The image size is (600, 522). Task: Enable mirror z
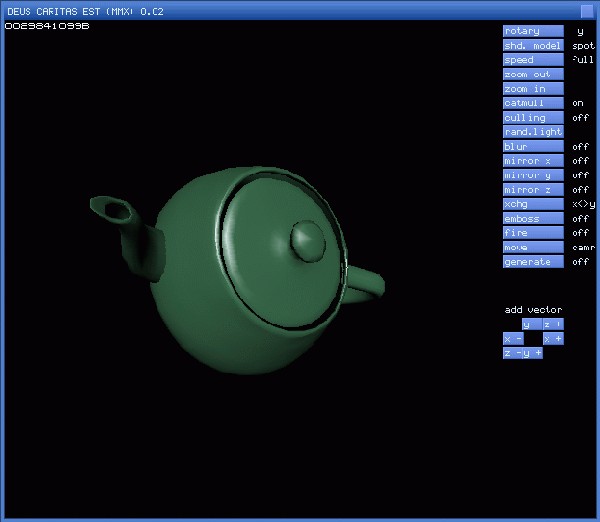pos(532,190)
